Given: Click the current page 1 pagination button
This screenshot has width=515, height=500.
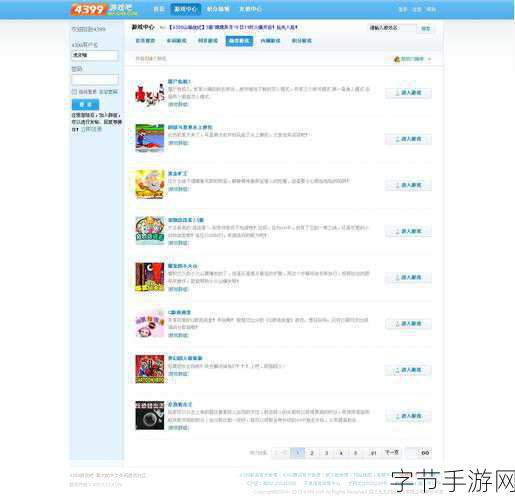Looking at the screenshot, I should pos(298,453).
